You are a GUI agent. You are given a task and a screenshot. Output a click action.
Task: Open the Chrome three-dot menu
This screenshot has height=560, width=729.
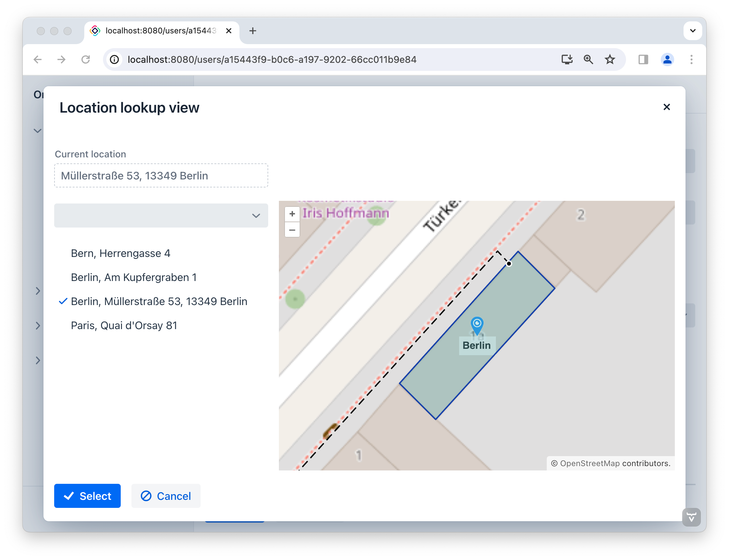click(x=691, y=59)
